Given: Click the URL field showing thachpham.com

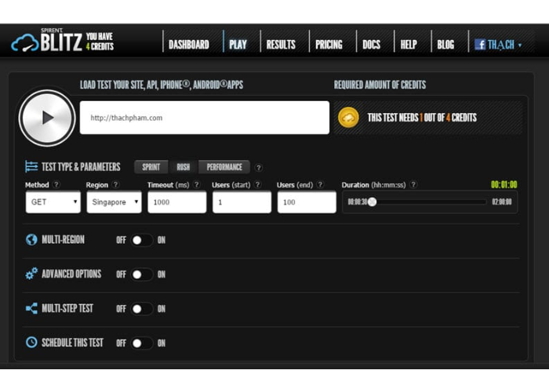Looking at the screenshot, I should point(205,118).
